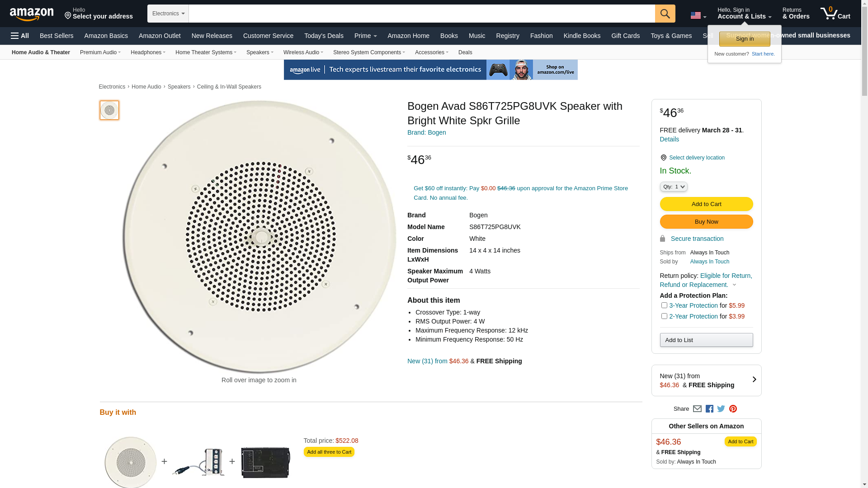Open the Headphones submenu
Screen dimensions: 868x488
[x=148, y=52]
